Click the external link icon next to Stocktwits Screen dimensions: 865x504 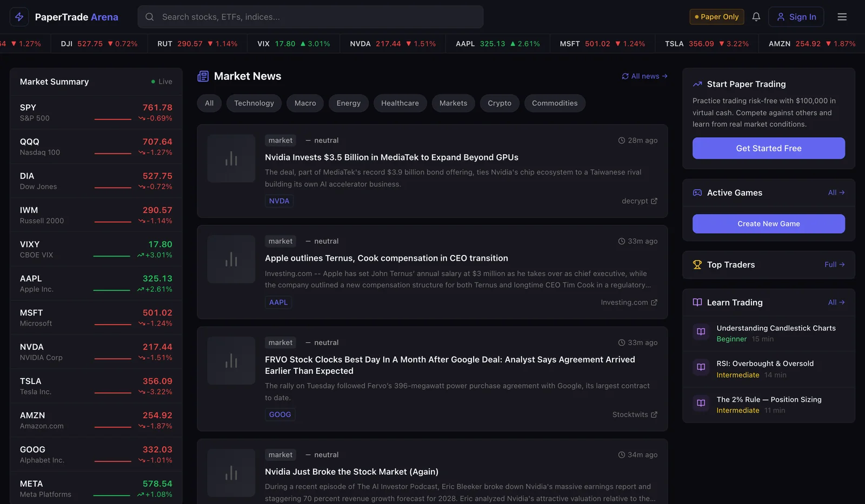click(654, 415)
